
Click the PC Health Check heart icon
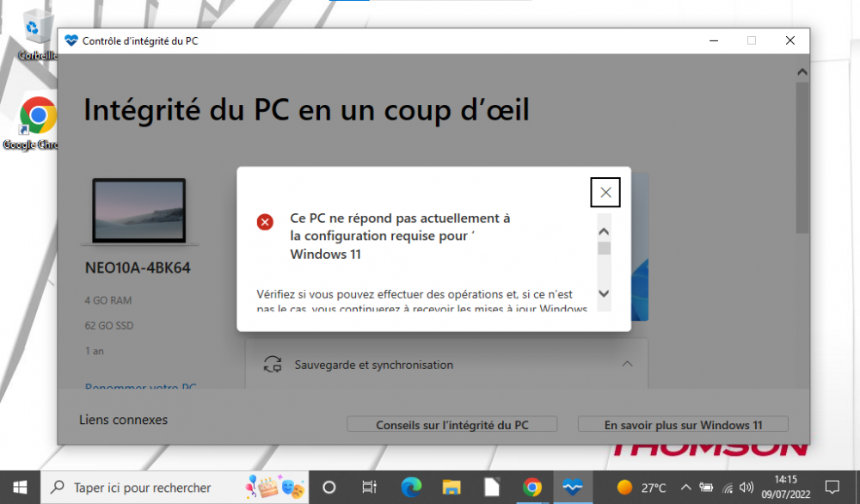[x=71, y=40]
